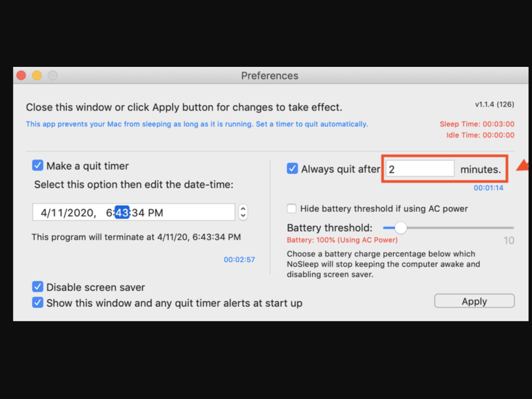
Task: Toggle the Always quit after checkbox
Action: pyautogui.click(x=292, y=168)
